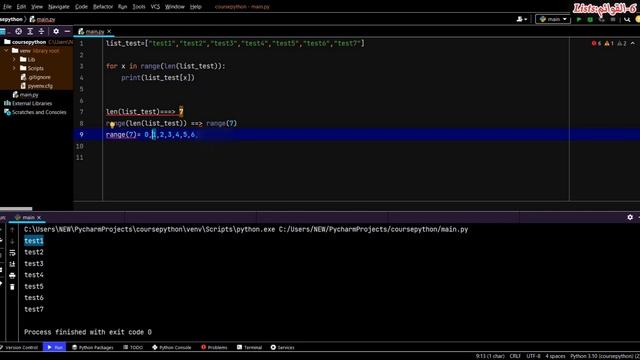This screenshot has width=640, height=360.
Task: Open the View menu
Action: 37,7
